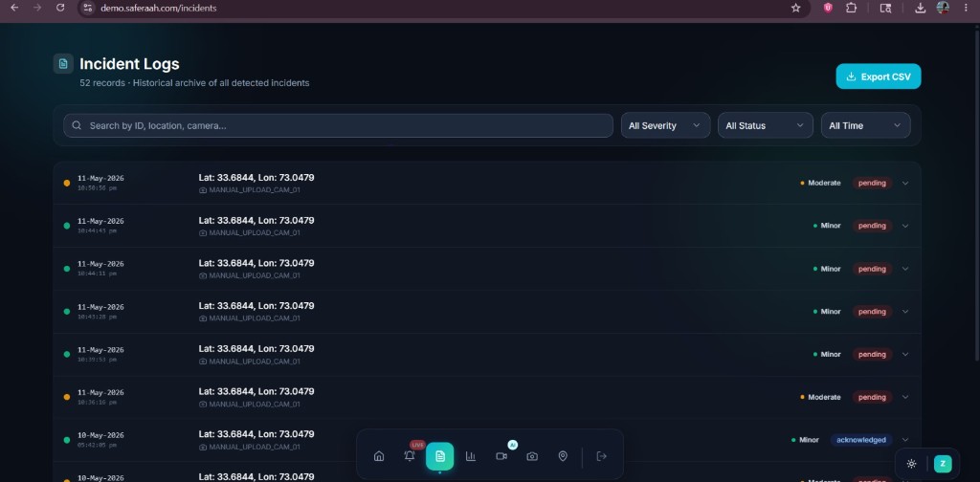Screen dimensions: 980x482
Task: Go back in browser
Action: coord(15,8)
